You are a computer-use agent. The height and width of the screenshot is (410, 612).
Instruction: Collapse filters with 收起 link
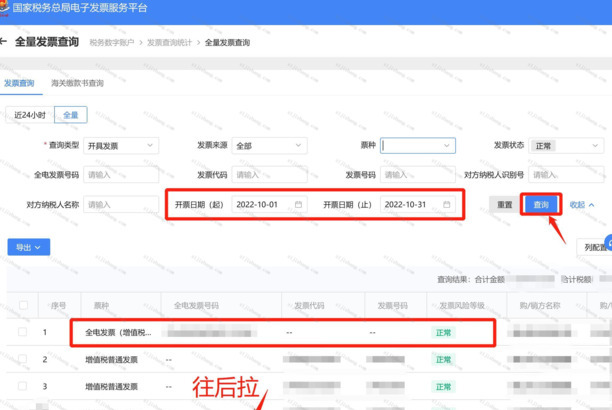pos(582,205)
